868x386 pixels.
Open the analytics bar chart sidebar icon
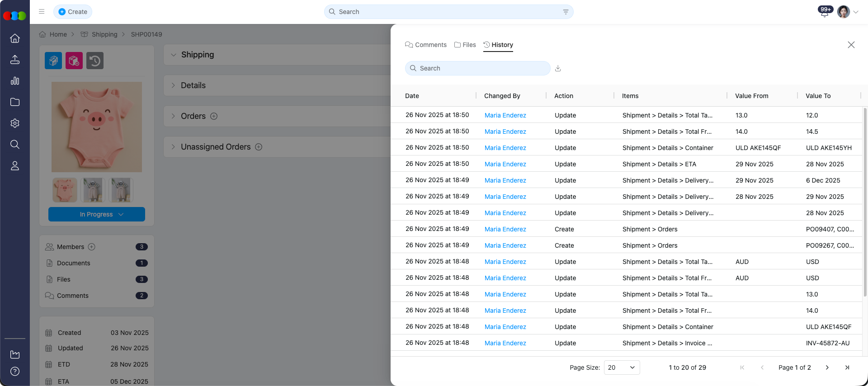pyautogui.click(x=15, y=81)
